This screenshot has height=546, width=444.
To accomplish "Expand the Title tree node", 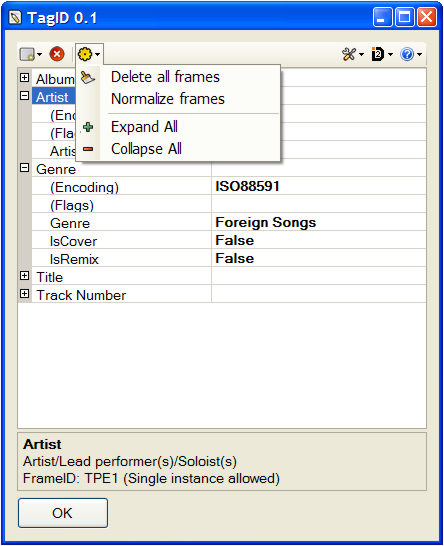I will tap(24, 276).
